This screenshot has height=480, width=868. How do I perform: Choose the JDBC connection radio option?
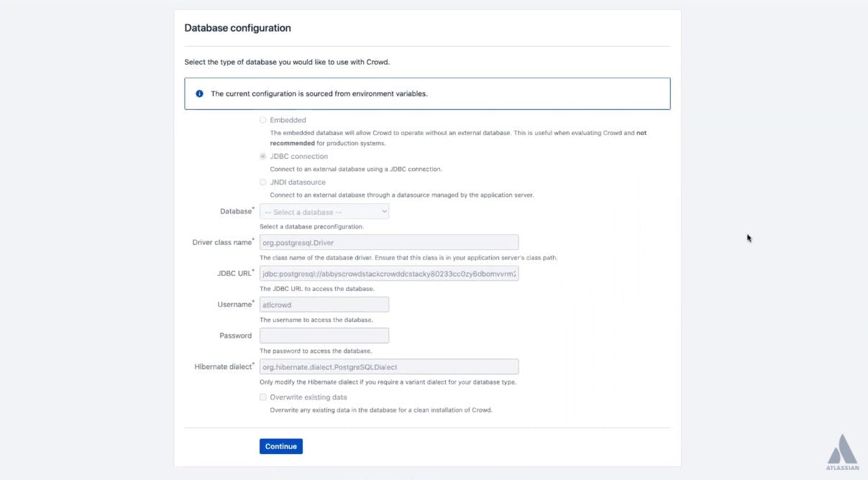click(x=263, y=156)
